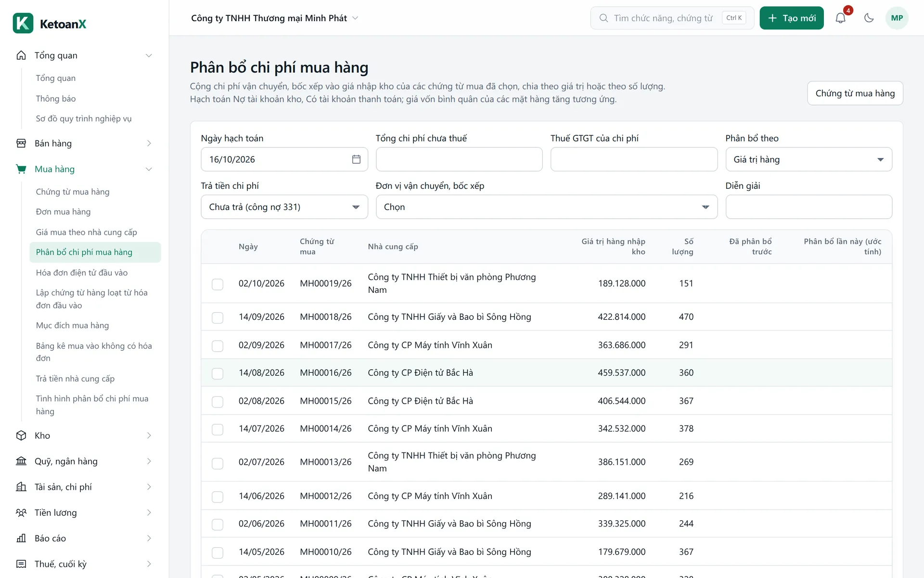Open the MP user avatar
Image resolution: width=924 pixels, height=578 pixels.
click(897, 18)
